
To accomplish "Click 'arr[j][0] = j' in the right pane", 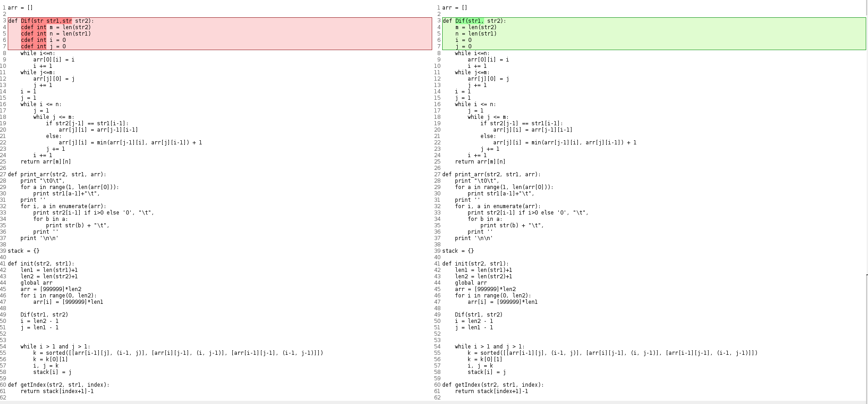I will (x=488, y=79).
